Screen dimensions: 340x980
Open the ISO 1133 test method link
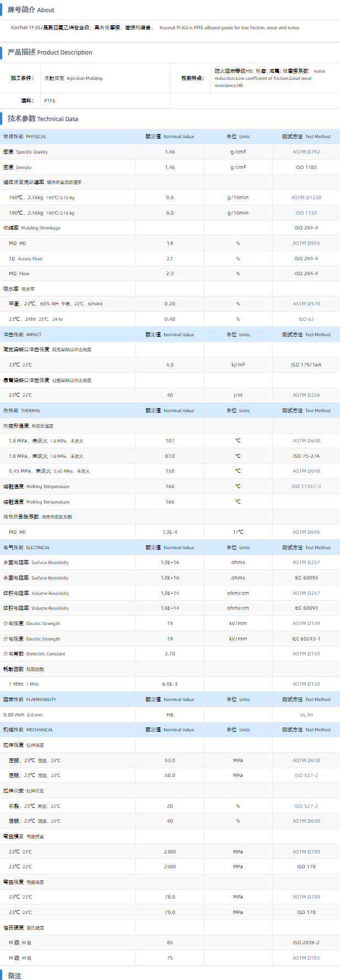pos(306,213)
